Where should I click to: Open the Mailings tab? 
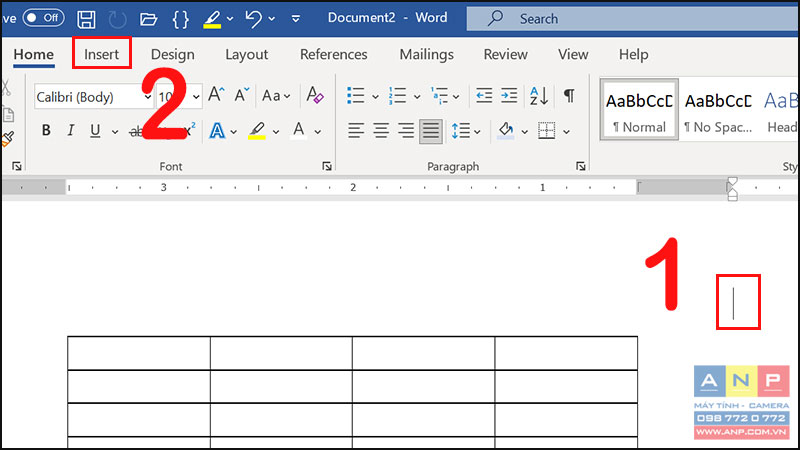pos(427,55)
